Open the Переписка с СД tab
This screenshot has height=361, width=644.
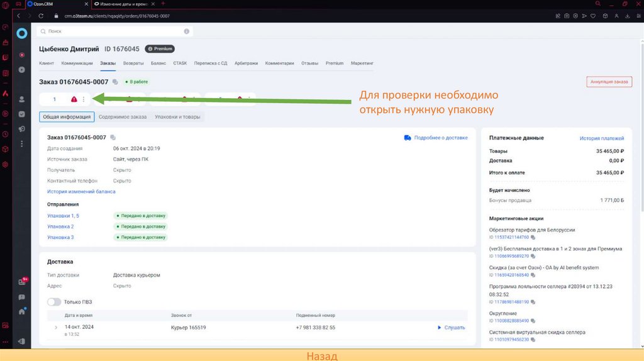(x=210, y=64)
